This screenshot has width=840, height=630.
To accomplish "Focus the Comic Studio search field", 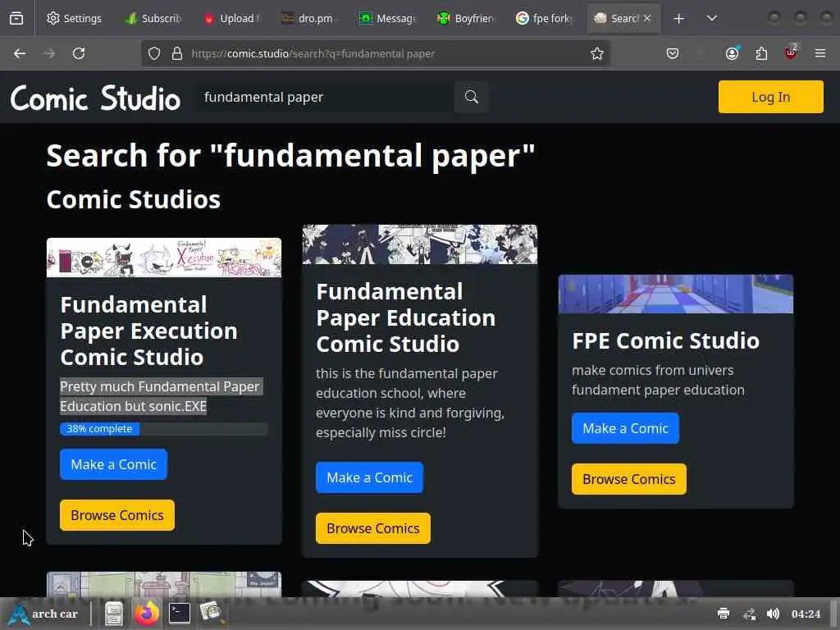I will click(x=324, y=97).
